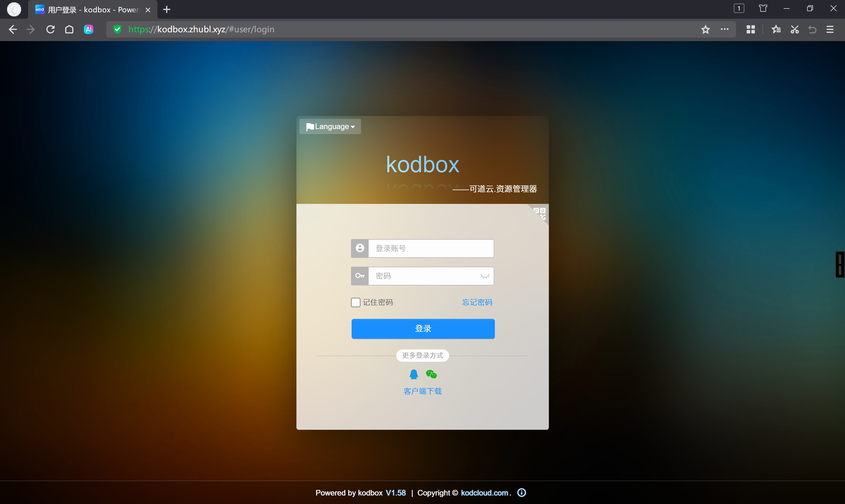This screenshot has height=504, width=845.
Task: Click the browser home icon
Action: tap(69, 29)
